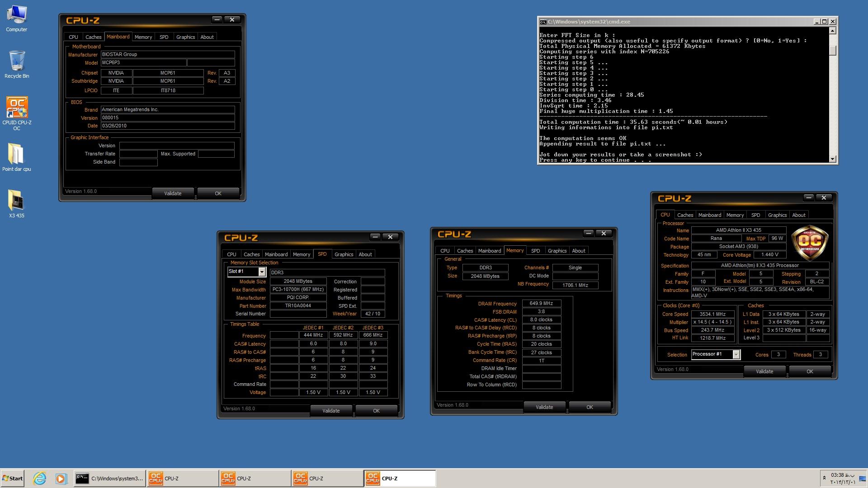This screenshot has width=868, height=488.
Task: Click OK in the CPU window
Action: pyautogui.click(x=810, y=371)
